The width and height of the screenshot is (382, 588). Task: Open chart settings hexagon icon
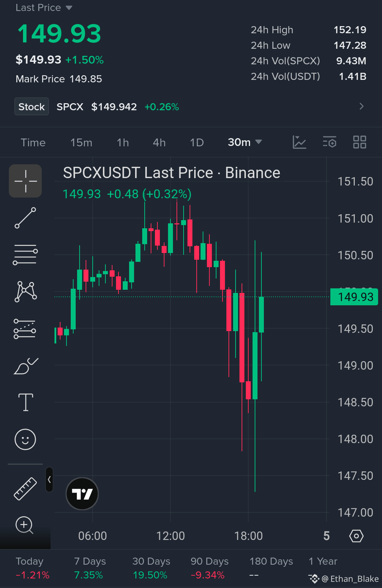click(356, 536)
